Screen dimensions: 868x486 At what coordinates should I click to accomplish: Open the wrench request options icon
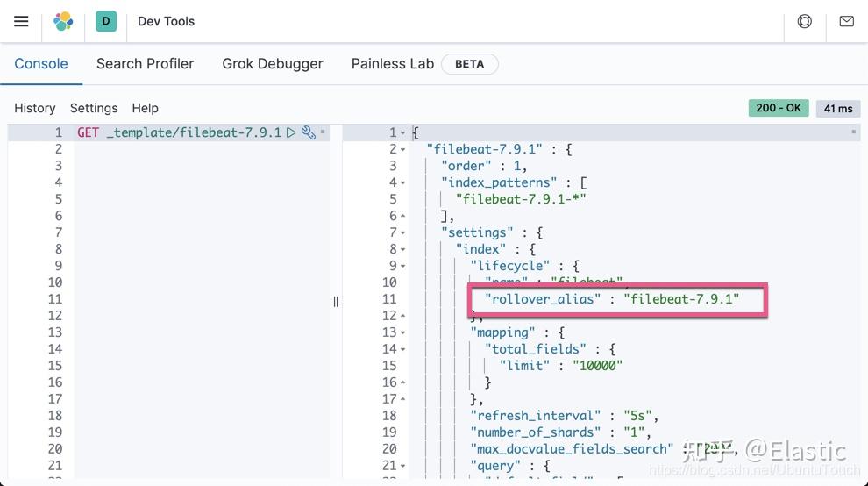309,132
